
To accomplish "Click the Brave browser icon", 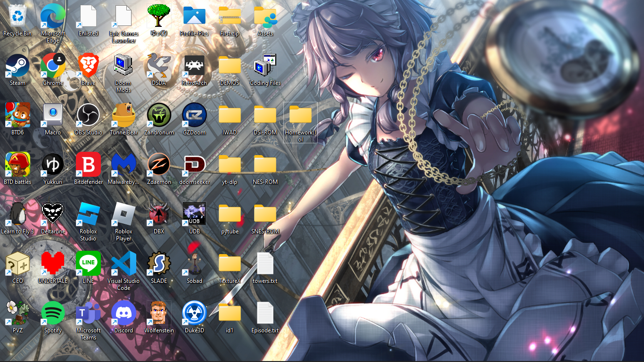I will [x=88, y=66].
